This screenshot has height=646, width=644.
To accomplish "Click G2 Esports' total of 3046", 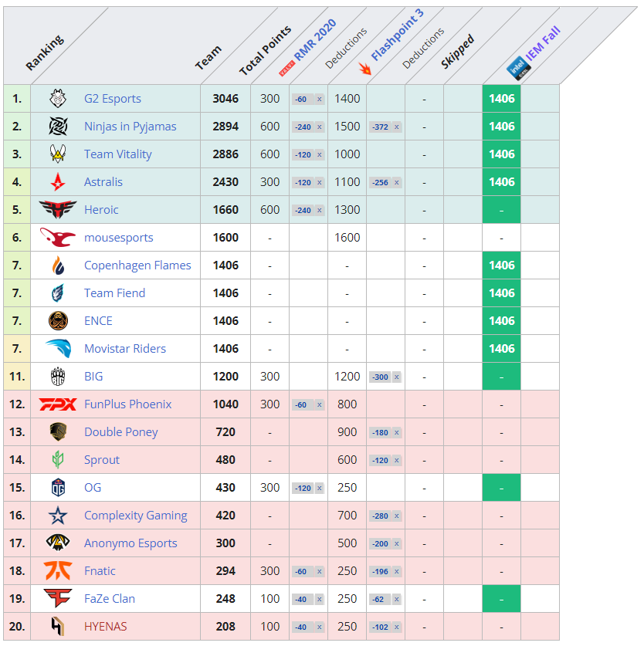I will [x=225, y=99].
